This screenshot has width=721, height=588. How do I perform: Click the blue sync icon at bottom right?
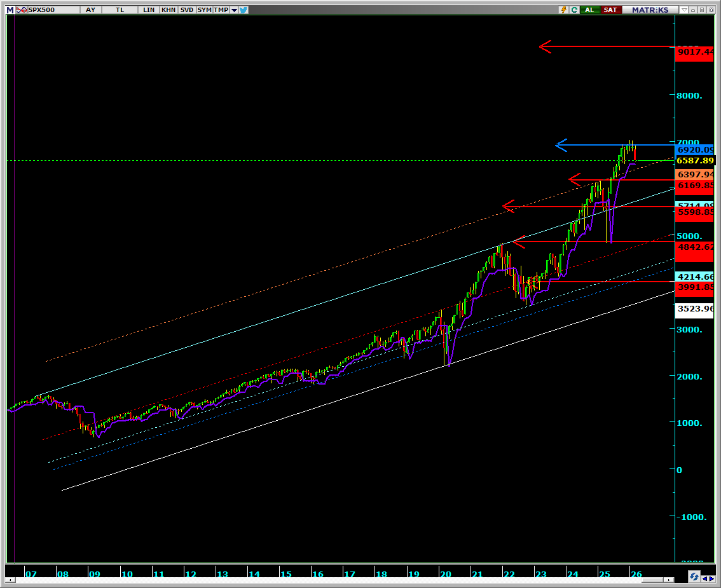coord(694,577)
